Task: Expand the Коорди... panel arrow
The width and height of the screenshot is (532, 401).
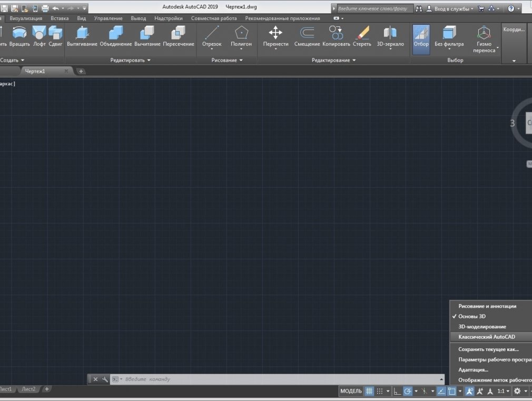Action: [x=514, y=61]
